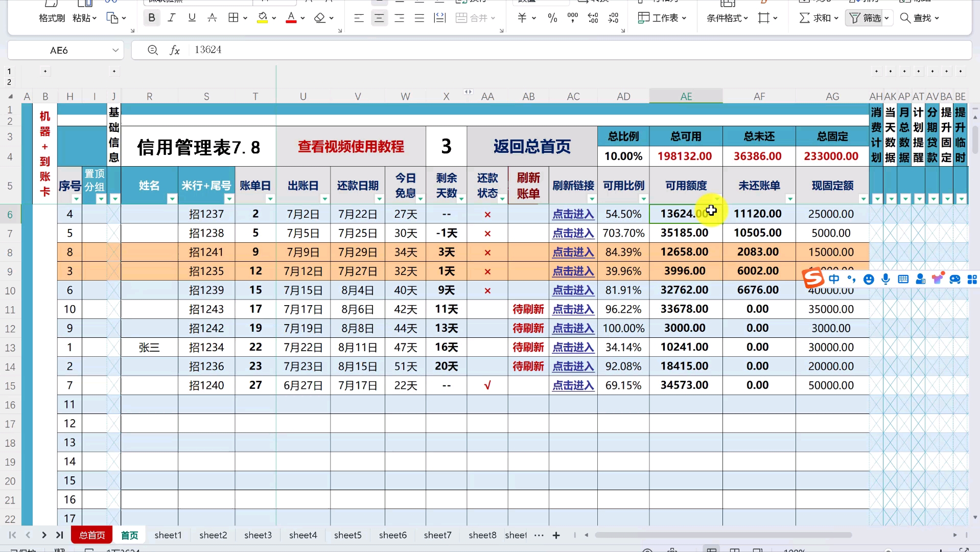Image resolution: width=980 pixels, height=552 pixels.
Task: Click 点击进入 link in row 招1240
Action: click(x=573, y=385)
